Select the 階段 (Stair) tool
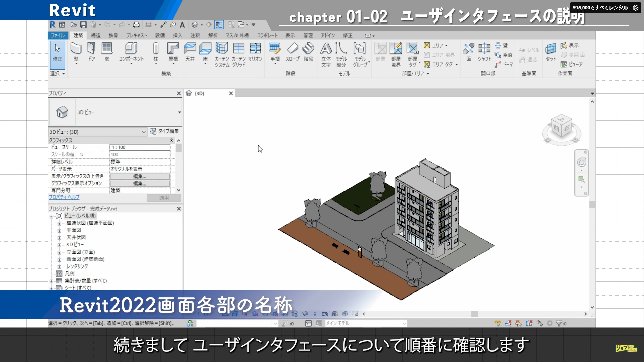Image resolution: width=644 pixels, height=362 pixels. pyautogui.click(x=308, y=52)
